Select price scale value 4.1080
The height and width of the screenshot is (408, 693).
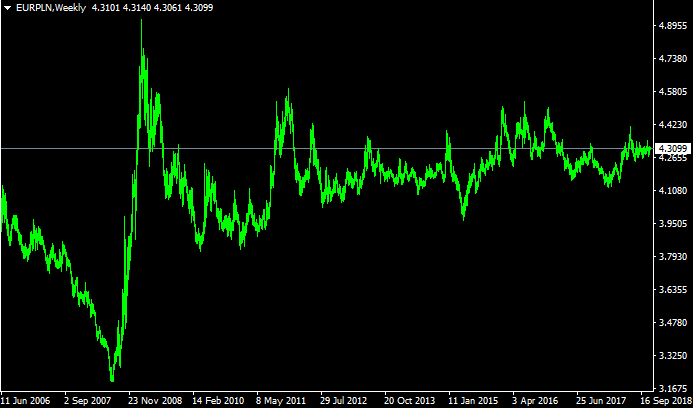coord(675,191)
